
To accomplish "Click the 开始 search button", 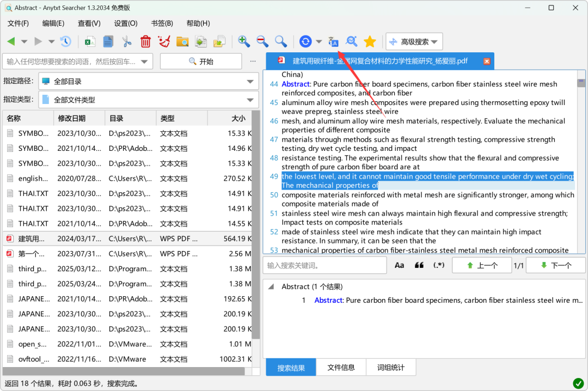I will [201, 62].
